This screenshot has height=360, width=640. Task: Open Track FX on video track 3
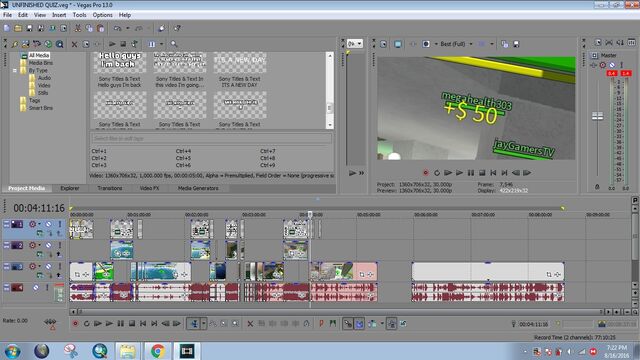click(32, 267)
